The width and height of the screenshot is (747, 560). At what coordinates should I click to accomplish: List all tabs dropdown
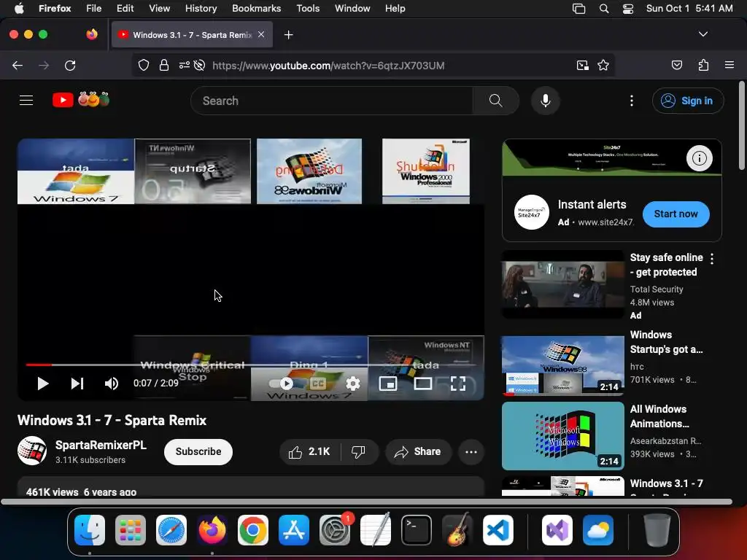click(x=703, y=34)
